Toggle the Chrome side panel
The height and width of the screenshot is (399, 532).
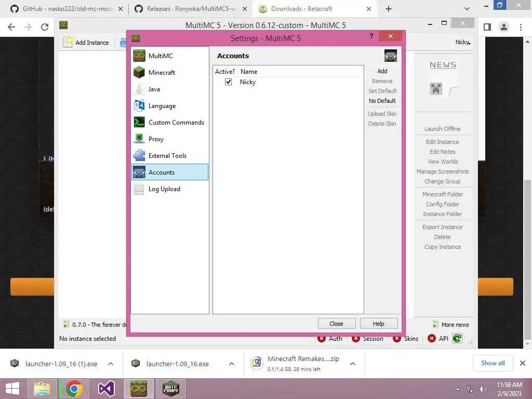(487, 27)
